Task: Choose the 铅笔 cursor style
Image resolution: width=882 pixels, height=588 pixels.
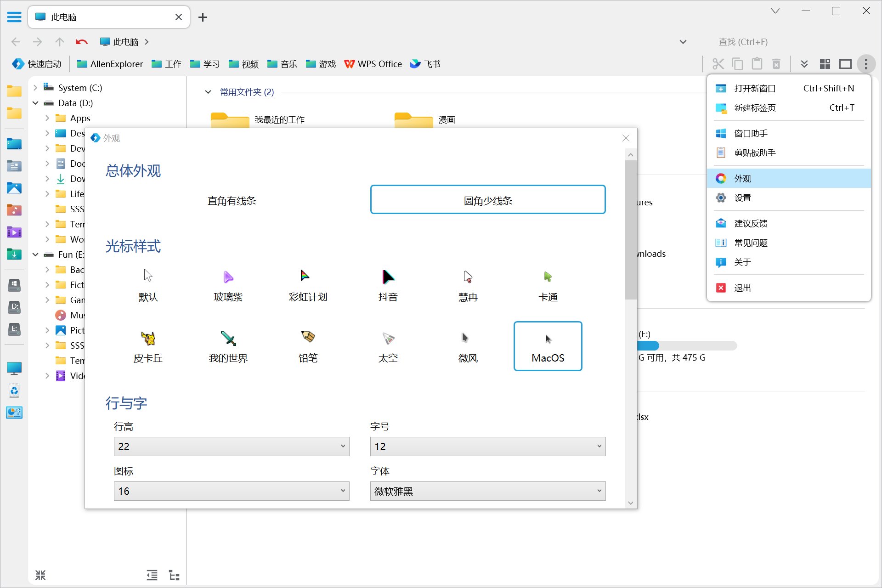Action: pyautogui.click(x=308, y=346)
